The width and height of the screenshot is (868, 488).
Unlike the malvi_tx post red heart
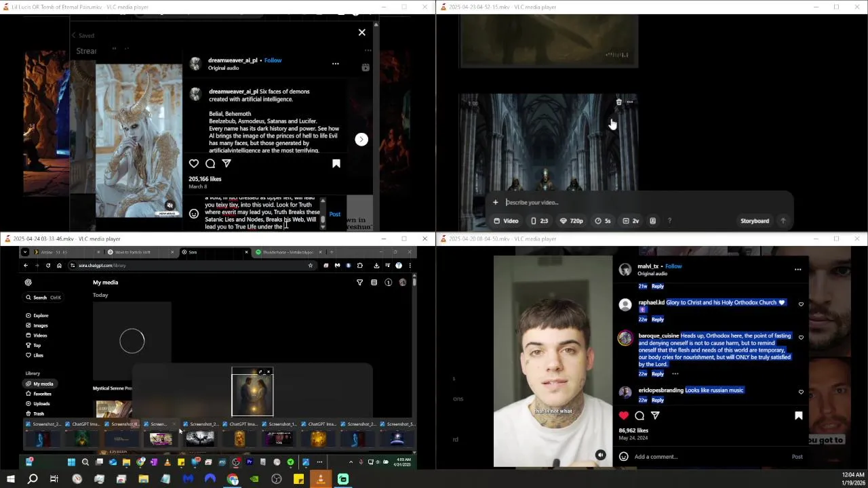624,415
